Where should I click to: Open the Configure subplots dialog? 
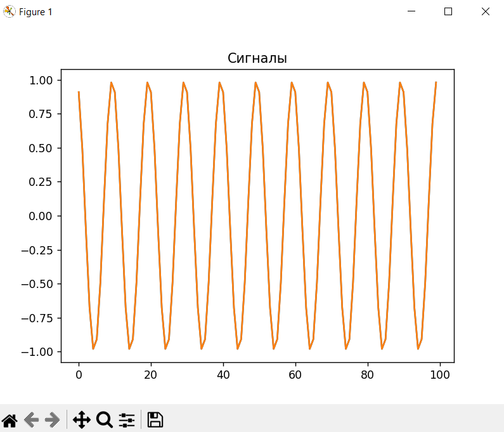[127, 419]
